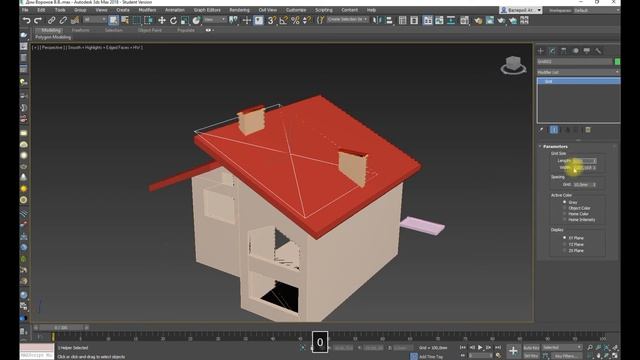Click the Render Production teapot icon
This screenshot has height=360, width=640.
501,20
